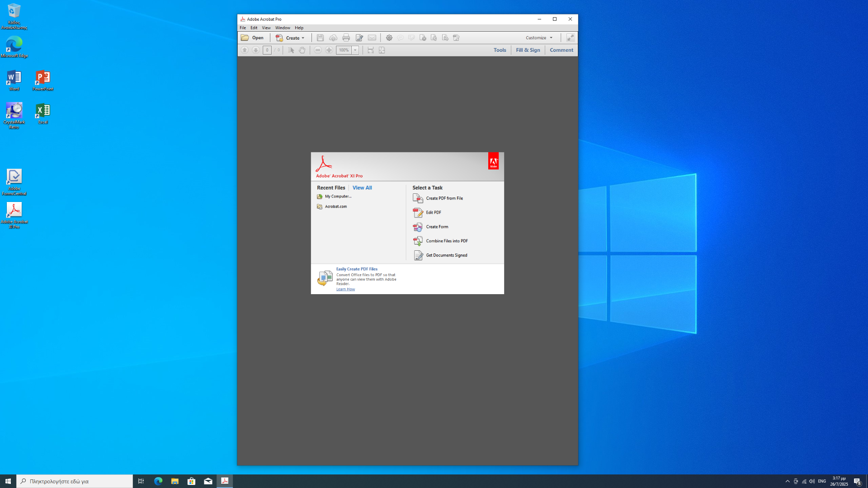Select Combine Files into PDF task
868x488 pixels.
440,241
